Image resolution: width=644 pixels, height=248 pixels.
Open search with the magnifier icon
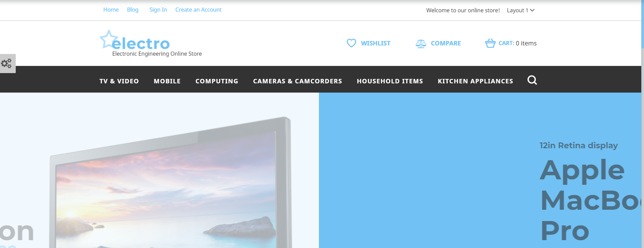pos(532,80)
